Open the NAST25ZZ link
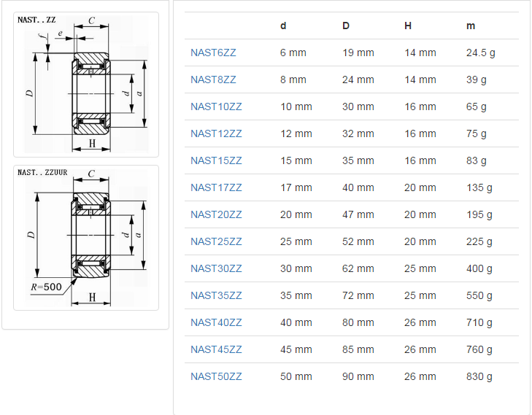Screen dimensions: 532x415 216,241
